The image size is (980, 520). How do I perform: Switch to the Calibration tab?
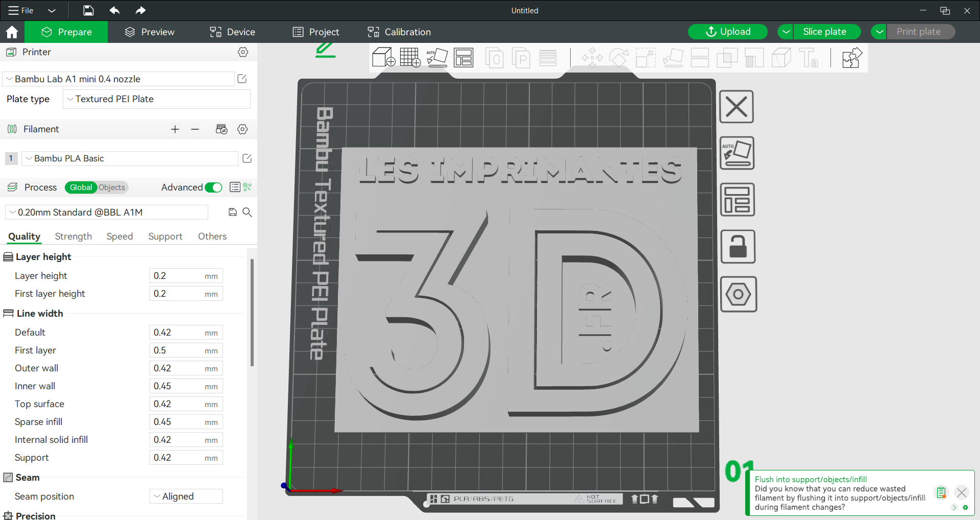399,32
